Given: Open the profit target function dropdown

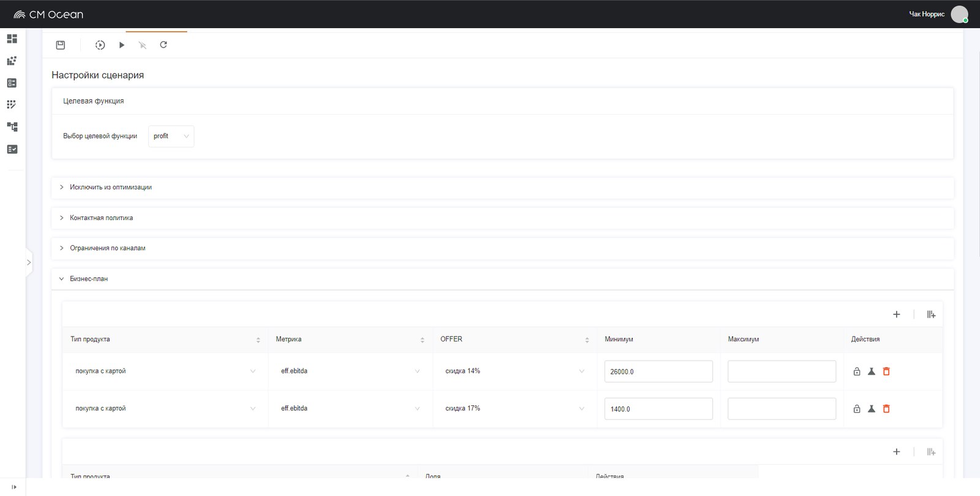Looking at the screenshot, I should [x=171, y=136].
